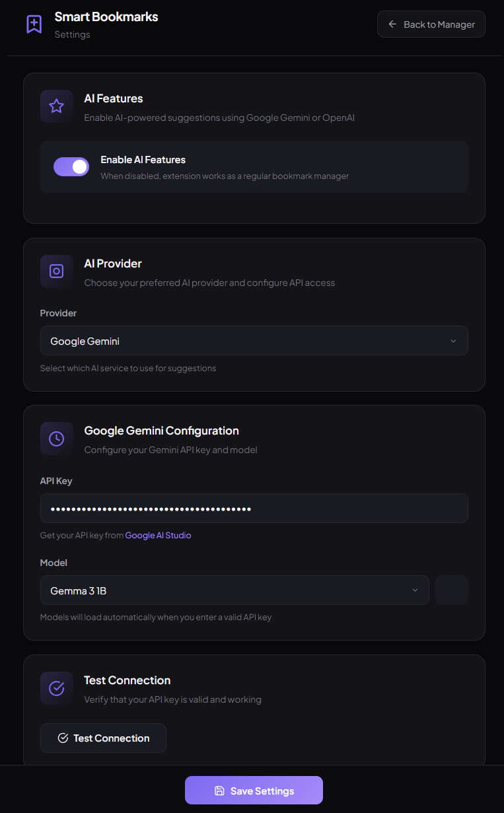Focus the API Key password field
The height and width of the screenshot is (813, 504).
tap(254, 509)
